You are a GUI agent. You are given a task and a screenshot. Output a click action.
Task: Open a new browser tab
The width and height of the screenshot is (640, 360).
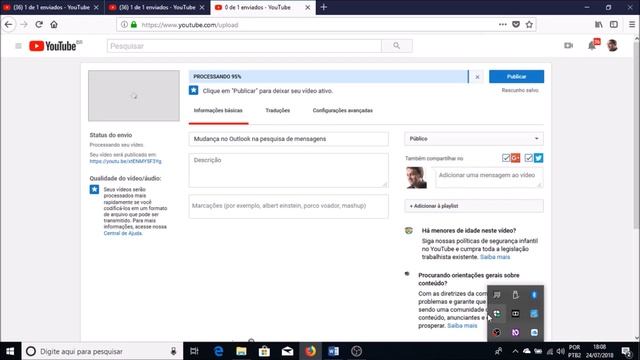tap(324, 7)
